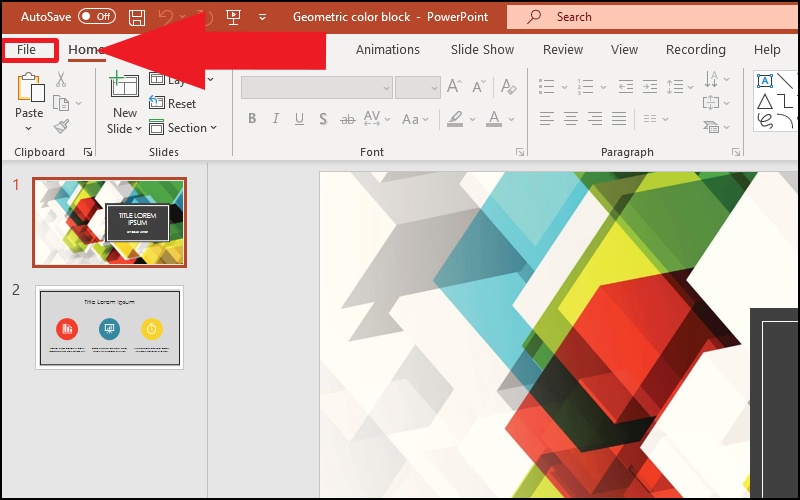Click the Numbering list icon
Image resolution: width=800 pixels, height=500 pixels.
tap(585, 87)
